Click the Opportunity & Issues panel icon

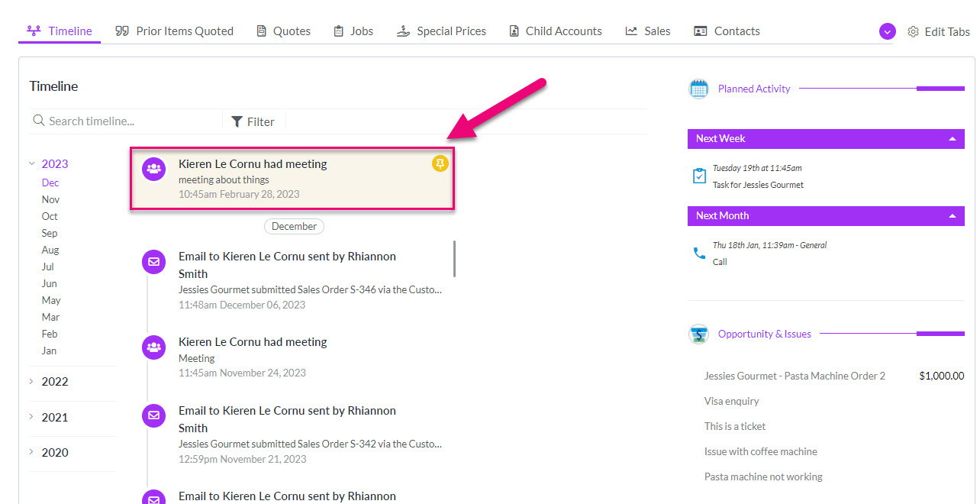coord(698,334)
